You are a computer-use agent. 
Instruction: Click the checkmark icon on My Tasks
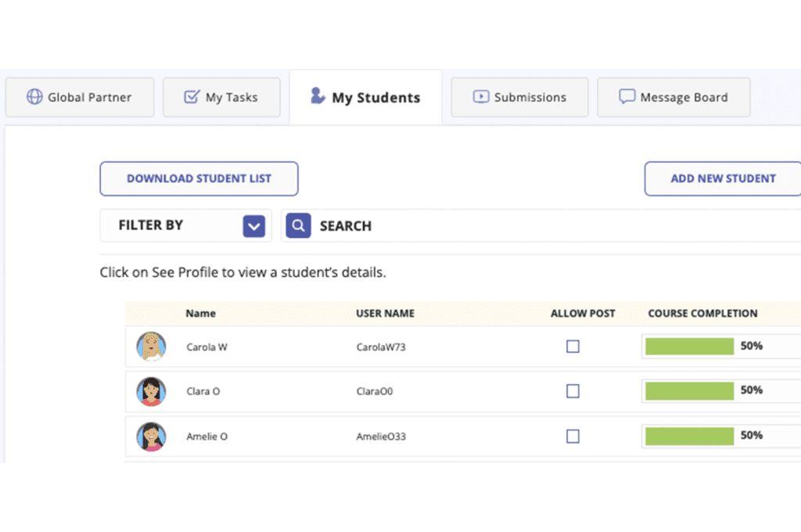[x=192, y=96]
